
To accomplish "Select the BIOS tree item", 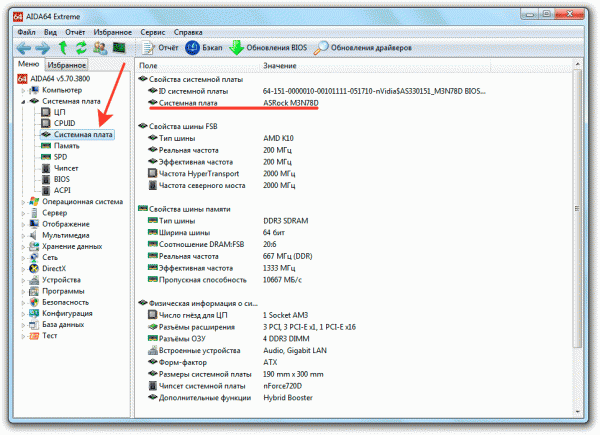I will (61, 179).
